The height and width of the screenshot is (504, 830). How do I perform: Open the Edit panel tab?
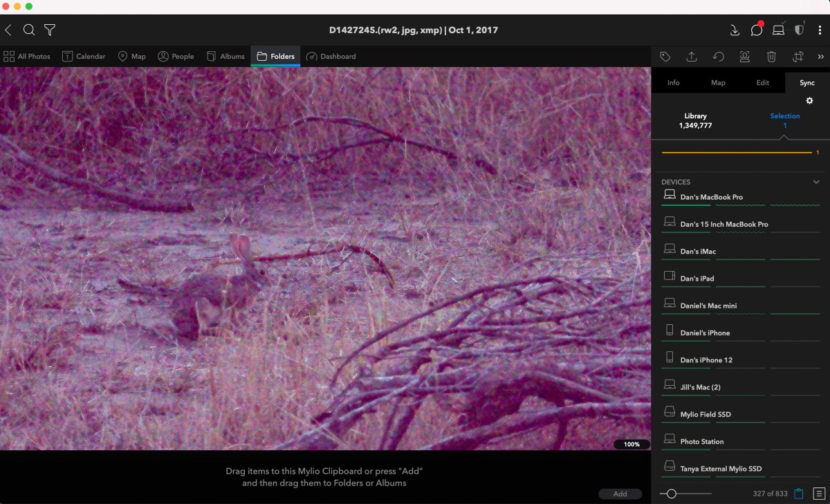click(x=762, y=82)
